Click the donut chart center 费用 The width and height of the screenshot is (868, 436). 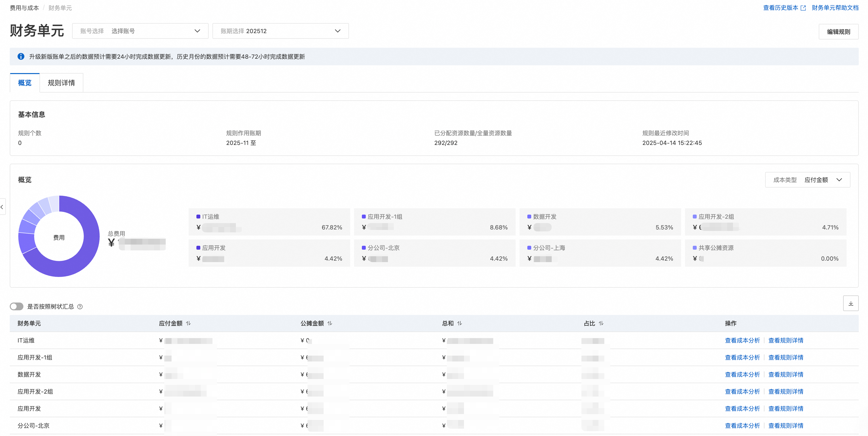coord(59,237)
